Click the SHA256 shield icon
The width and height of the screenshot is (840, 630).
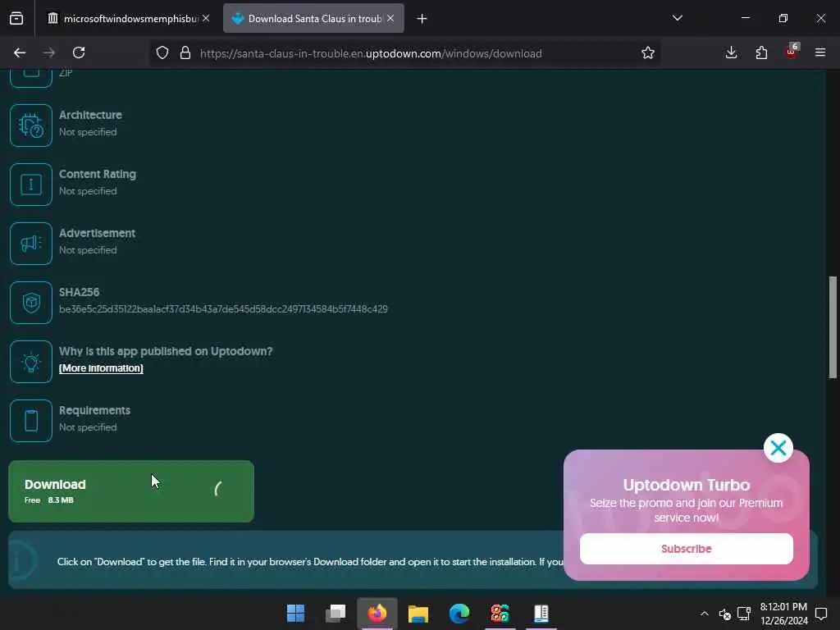31,303
